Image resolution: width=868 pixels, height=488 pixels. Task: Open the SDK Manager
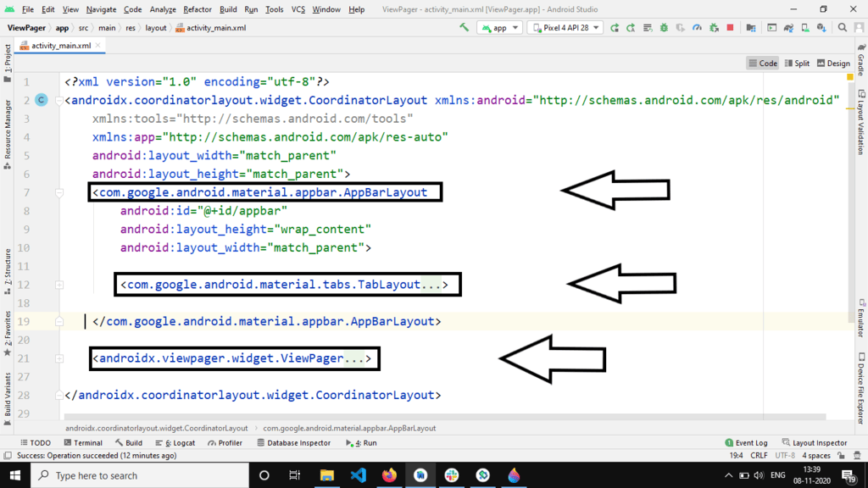tap(822, 27)
